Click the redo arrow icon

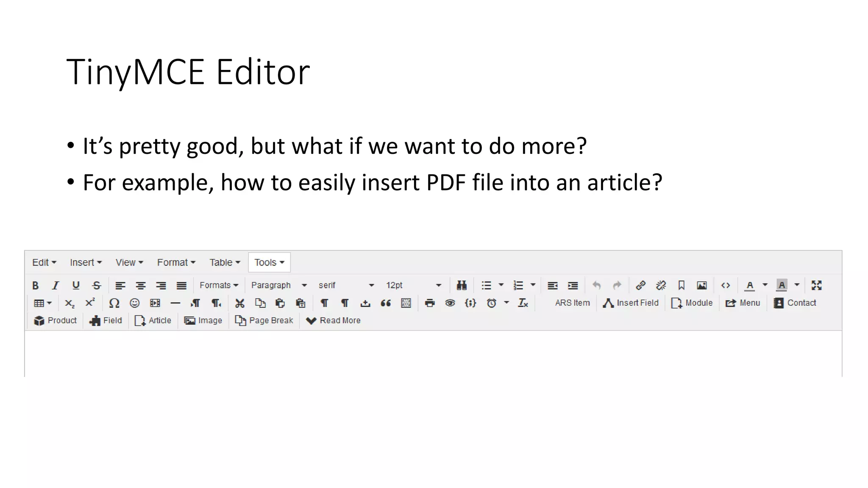pyautogui.click(x=617, y=286)
